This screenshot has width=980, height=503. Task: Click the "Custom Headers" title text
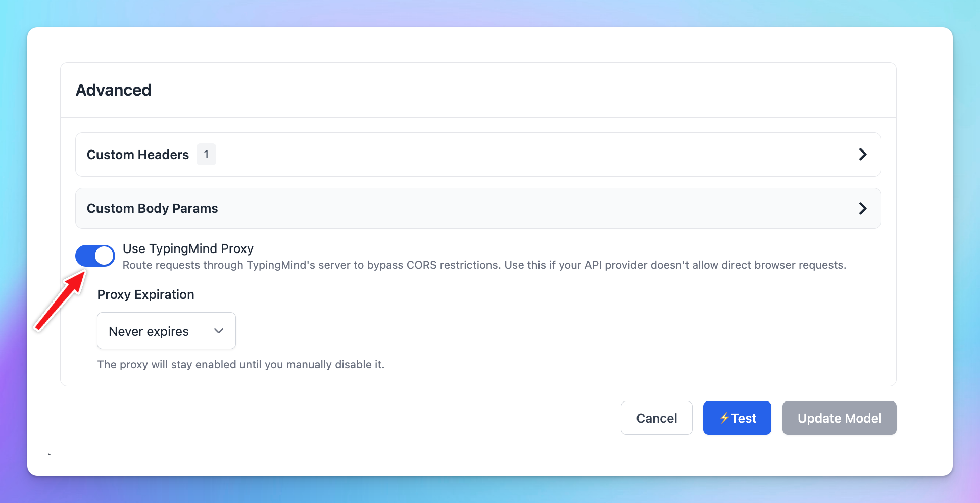138,155
